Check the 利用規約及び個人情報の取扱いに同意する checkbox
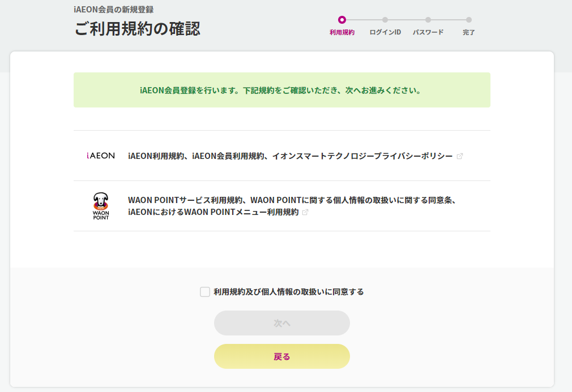Viewport: 572px width, 392px height. (x=205, y=292)
